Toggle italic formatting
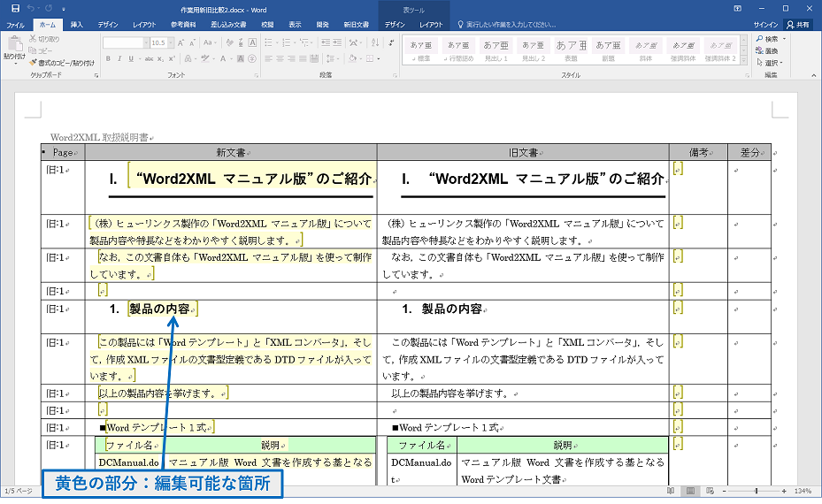This screenshot has height=504, width=822. [119, 58]
